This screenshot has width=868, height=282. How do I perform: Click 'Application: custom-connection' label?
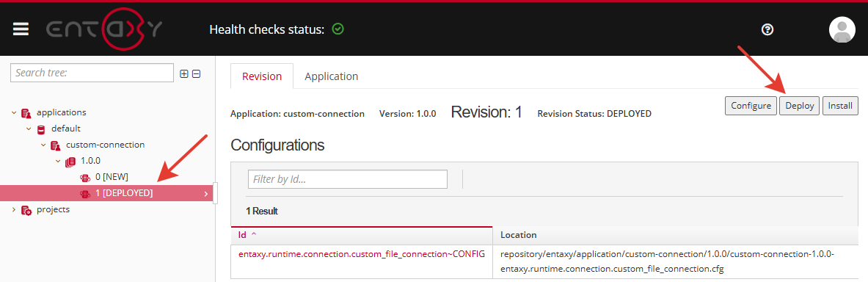point(297,114)
